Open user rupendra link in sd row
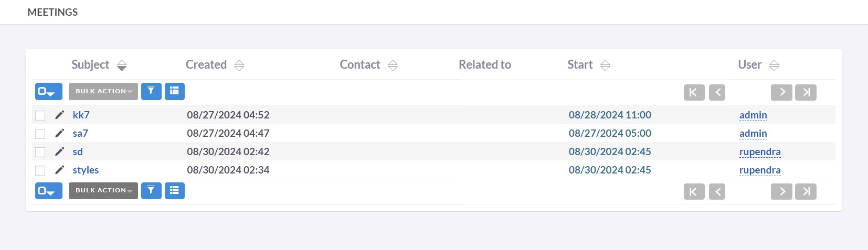Image resolution: width=868 pixels, height=250 pixels. pyautogui.click(x=759, y=151)
